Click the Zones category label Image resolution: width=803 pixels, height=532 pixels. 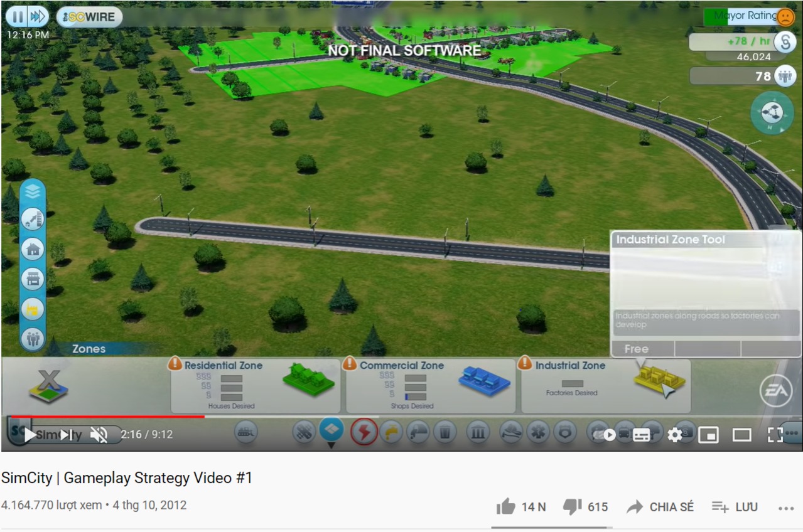[89, 349]
